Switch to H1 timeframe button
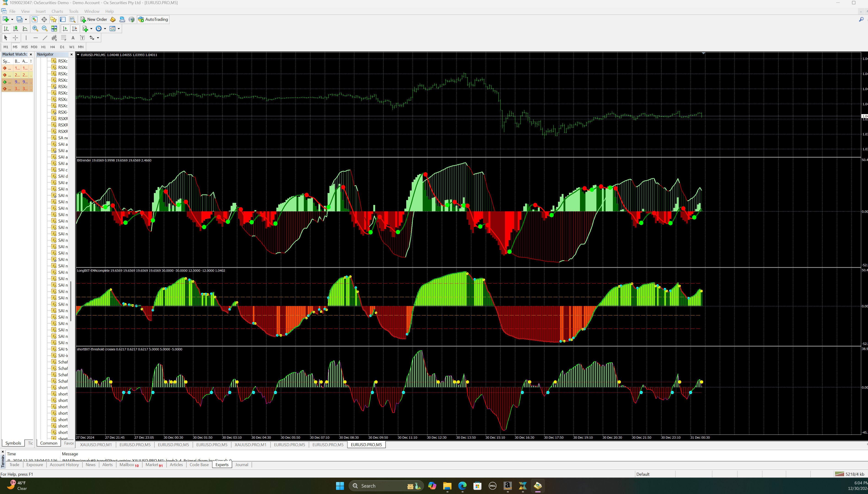Screen dimensions: 868x494 43,47
